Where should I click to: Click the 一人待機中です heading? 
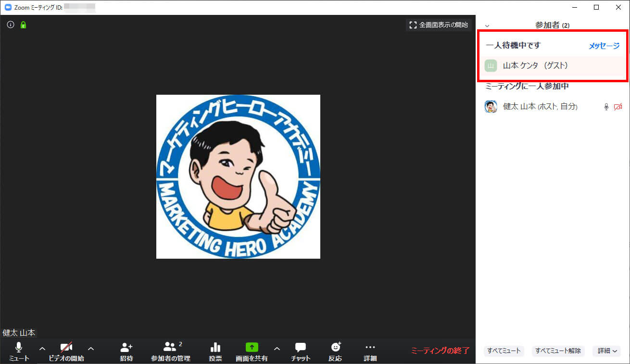tap(513, 45)
